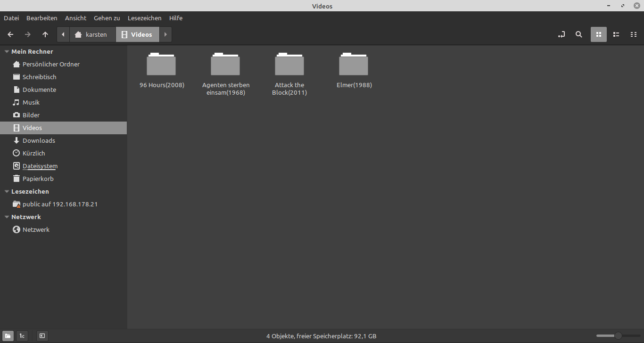Click path bar left scroll arrow
The image size is (644, 343).
pos(63,34)
